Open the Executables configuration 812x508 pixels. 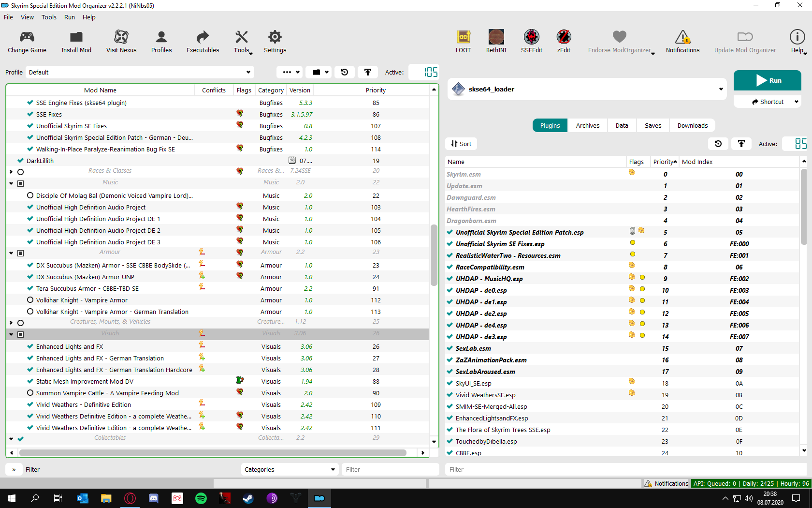pos(203,42)
